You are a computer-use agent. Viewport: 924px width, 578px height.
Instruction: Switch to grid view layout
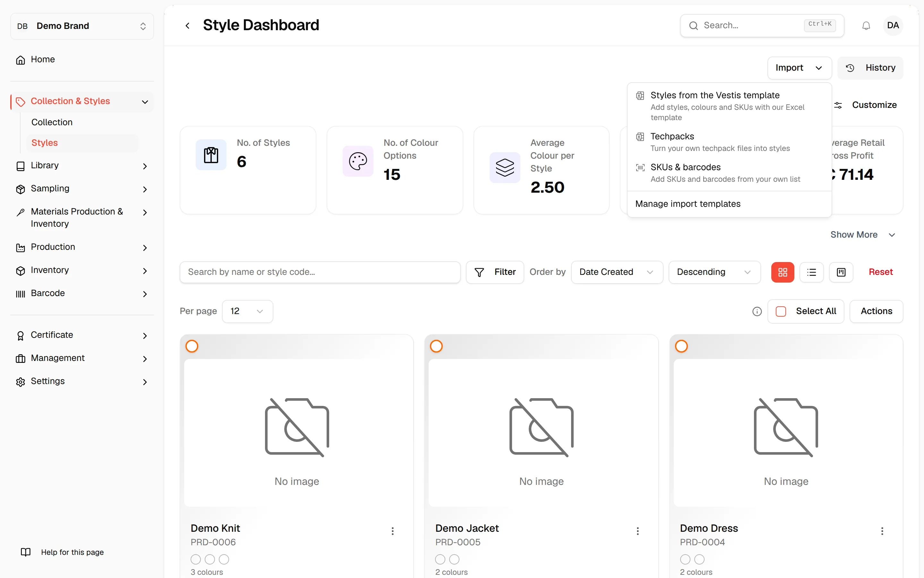pyautogui.click(x=782, y=272)
